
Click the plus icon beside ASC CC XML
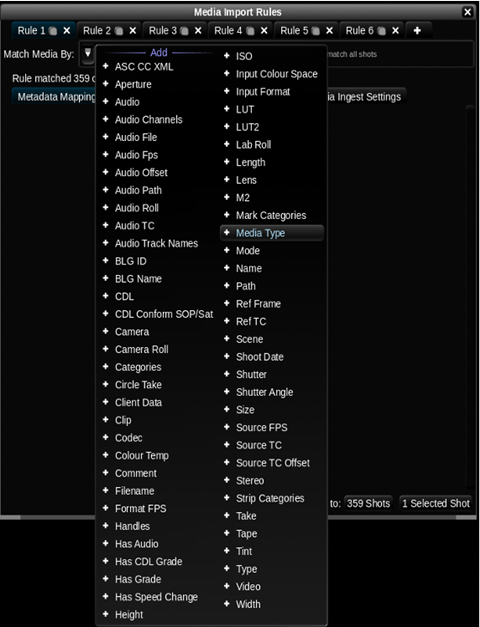pyautogui.click(x=106, y=66)
